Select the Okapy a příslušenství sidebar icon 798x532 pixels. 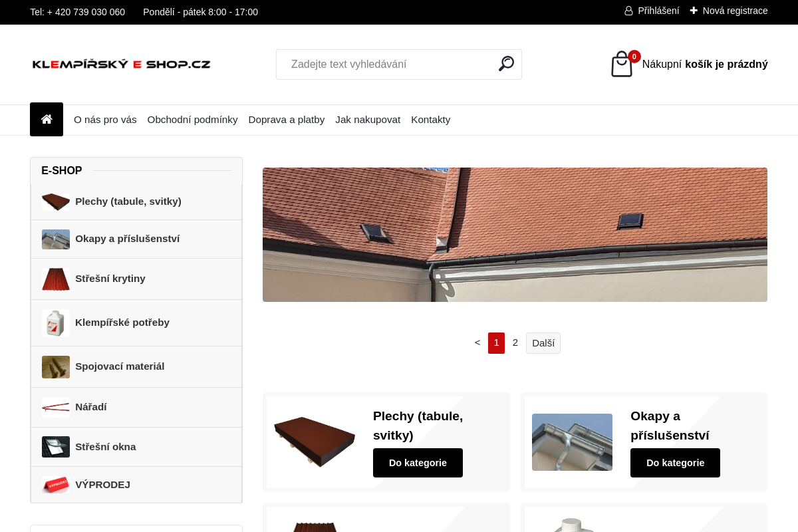click(x=55, y=239)
